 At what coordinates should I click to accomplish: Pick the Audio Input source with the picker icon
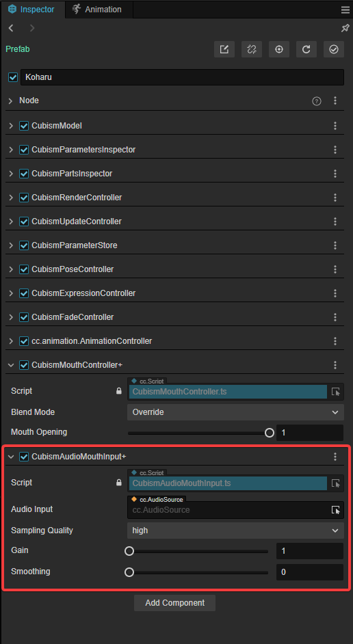coord(336,510)
